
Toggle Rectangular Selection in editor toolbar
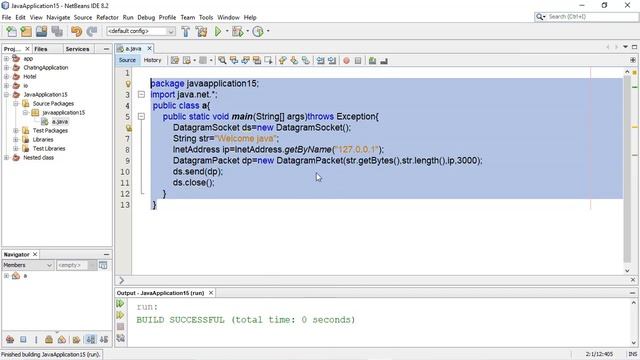click(268, 60)
